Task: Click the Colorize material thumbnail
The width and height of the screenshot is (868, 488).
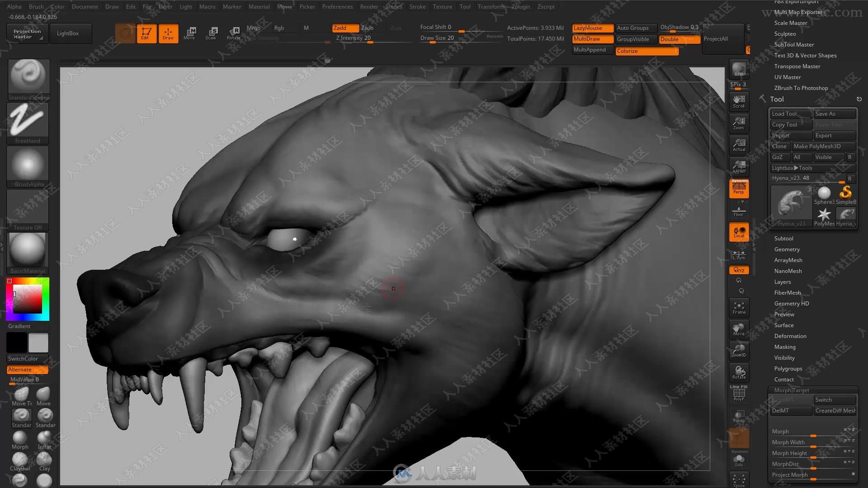Action: coord(647,51)
